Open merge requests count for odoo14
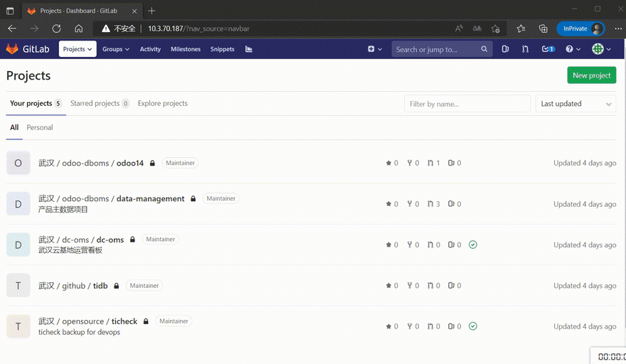Image resolution: width=626 pixels, height=364 pixels. (433, 163)
